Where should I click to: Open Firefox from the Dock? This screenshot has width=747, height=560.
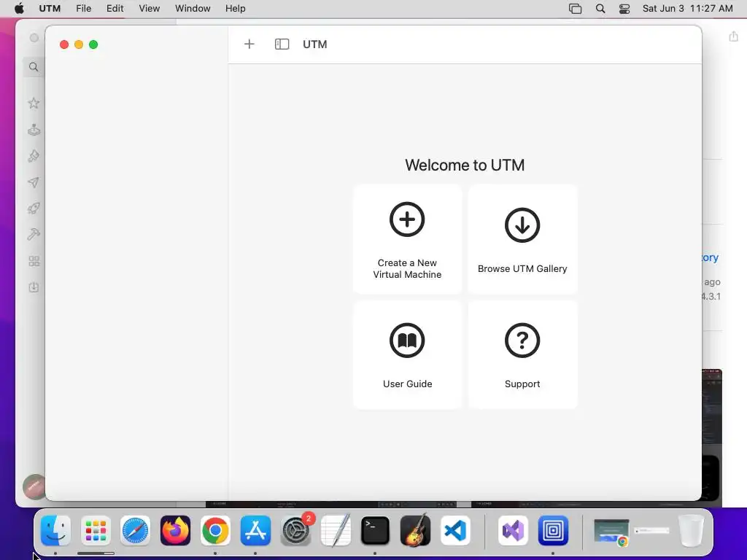click(175, 531)
